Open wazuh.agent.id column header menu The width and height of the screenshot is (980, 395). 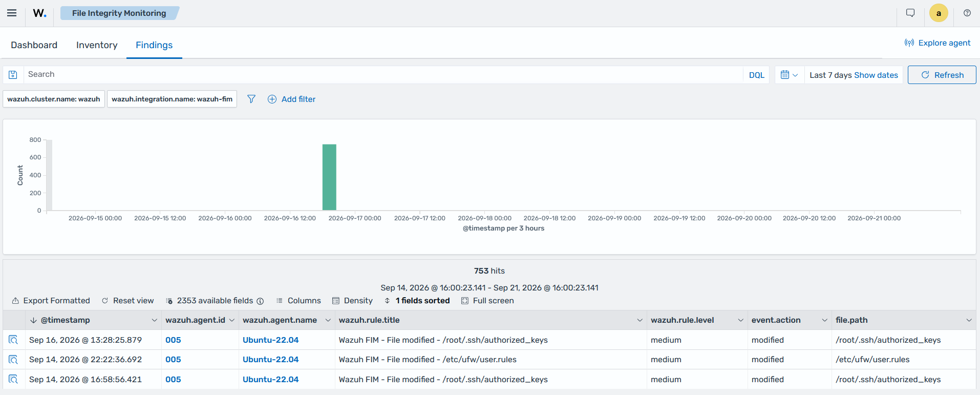pos(232,320)
